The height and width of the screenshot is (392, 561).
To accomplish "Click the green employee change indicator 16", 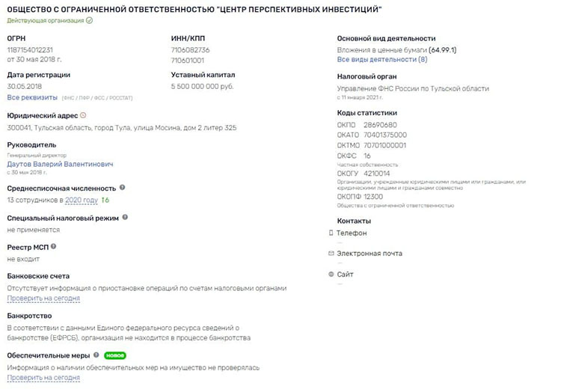I will pos(105,200).
